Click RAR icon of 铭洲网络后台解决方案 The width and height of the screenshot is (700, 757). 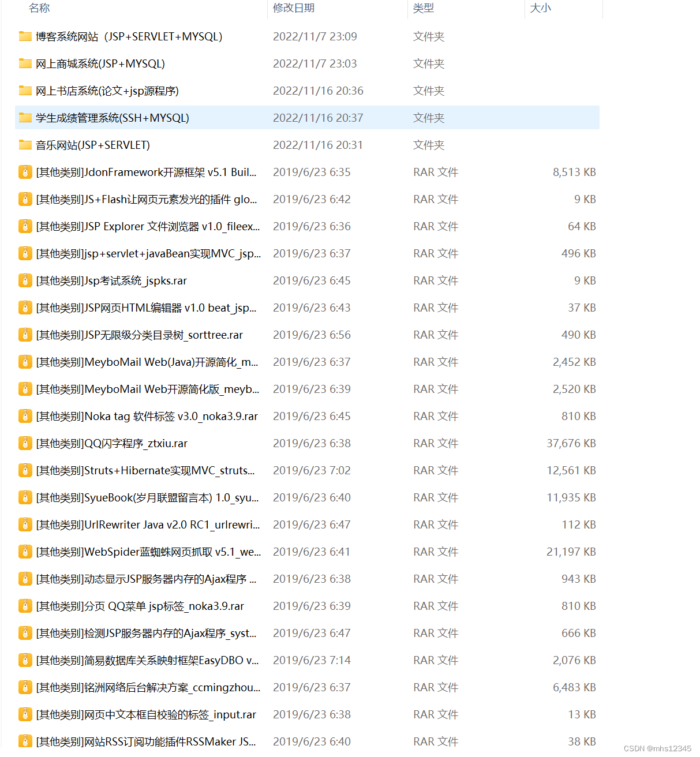25,687
